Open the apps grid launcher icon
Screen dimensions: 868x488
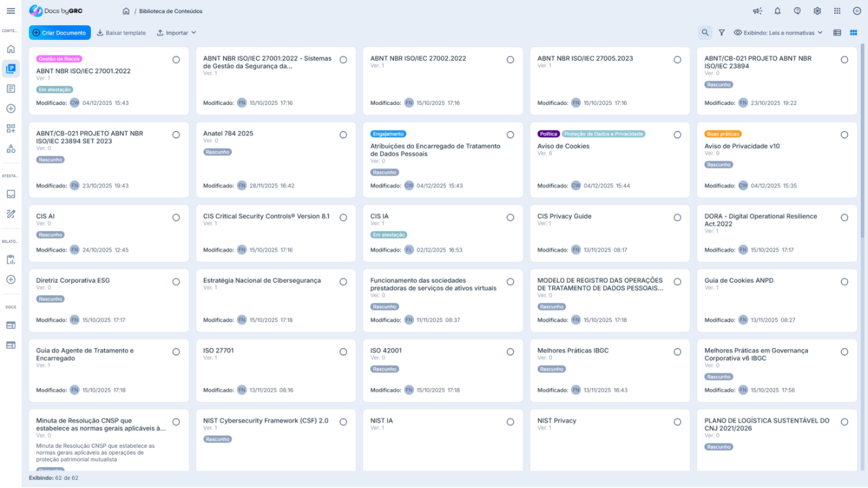pos(837,11)
